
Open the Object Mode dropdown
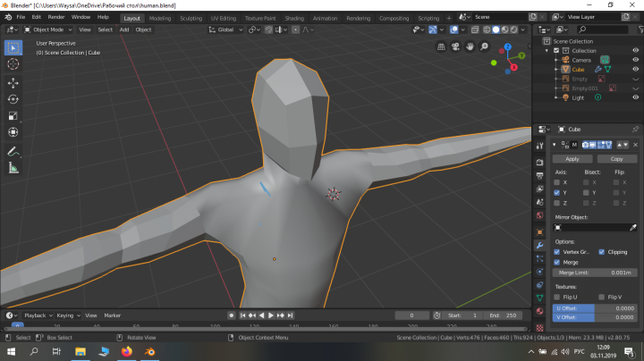[x=48, y=29]
